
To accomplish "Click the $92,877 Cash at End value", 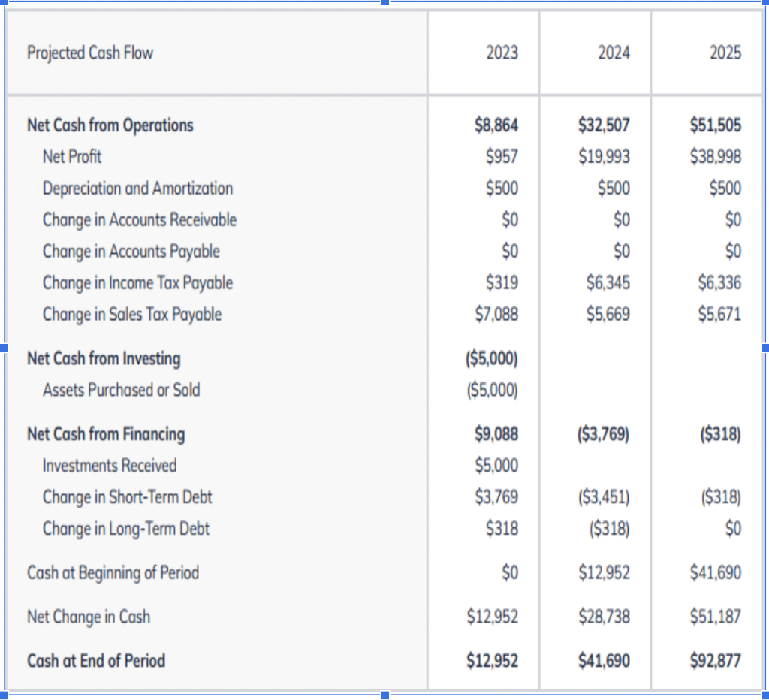I will tap(714, 661).
